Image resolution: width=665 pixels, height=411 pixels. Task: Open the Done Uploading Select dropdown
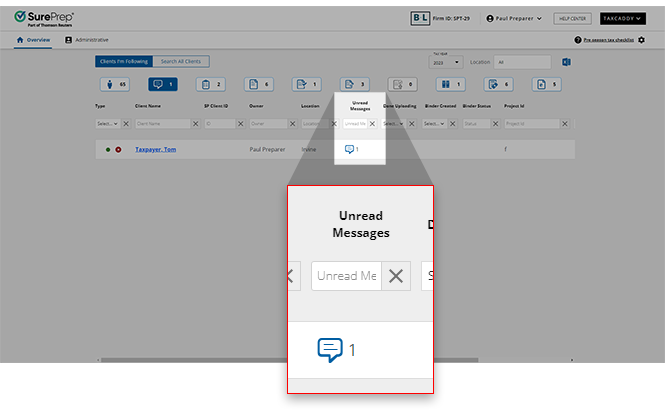(394, 124)
